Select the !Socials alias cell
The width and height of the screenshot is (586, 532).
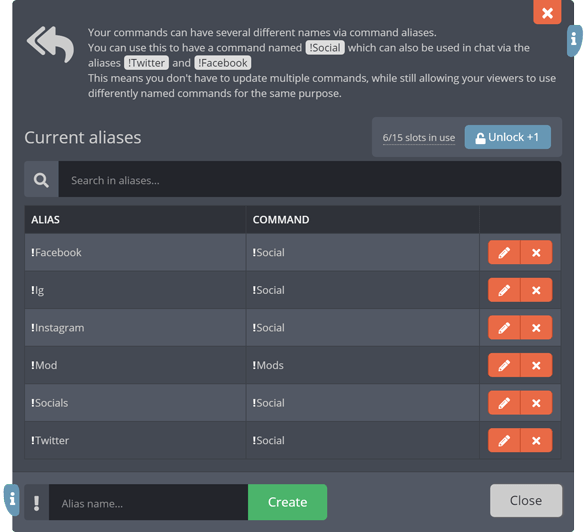coord(135,403)
